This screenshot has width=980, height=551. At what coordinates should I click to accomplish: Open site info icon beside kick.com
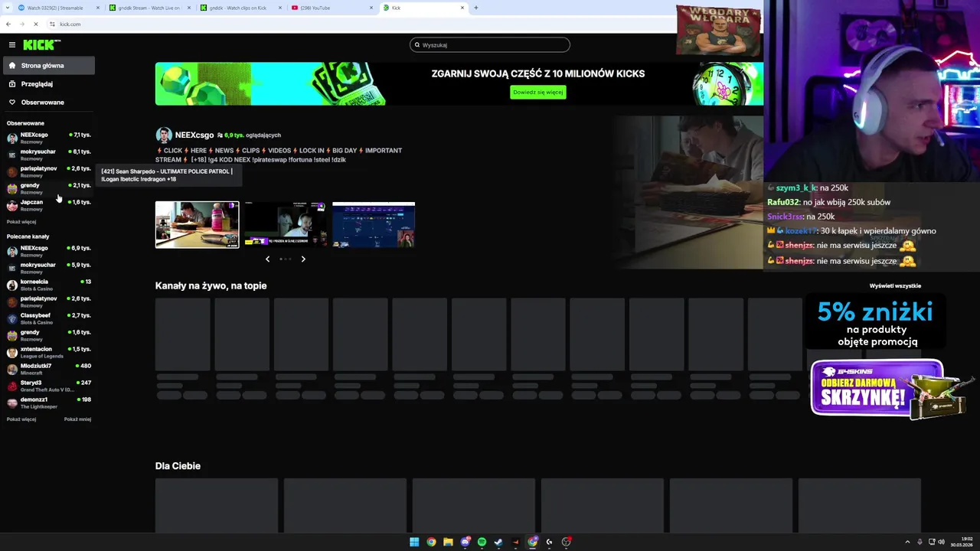pos(52,24)
